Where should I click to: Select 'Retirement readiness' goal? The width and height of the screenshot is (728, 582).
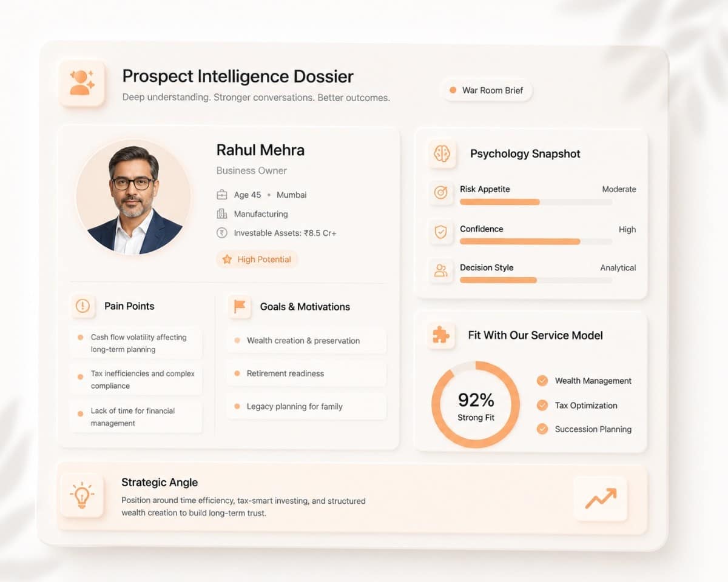306,373
